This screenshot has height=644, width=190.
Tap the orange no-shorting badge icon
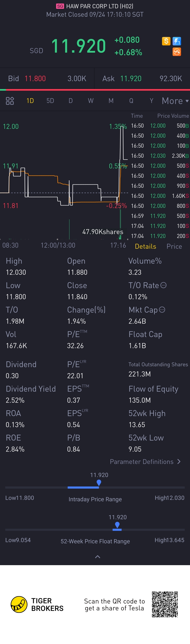177,52
